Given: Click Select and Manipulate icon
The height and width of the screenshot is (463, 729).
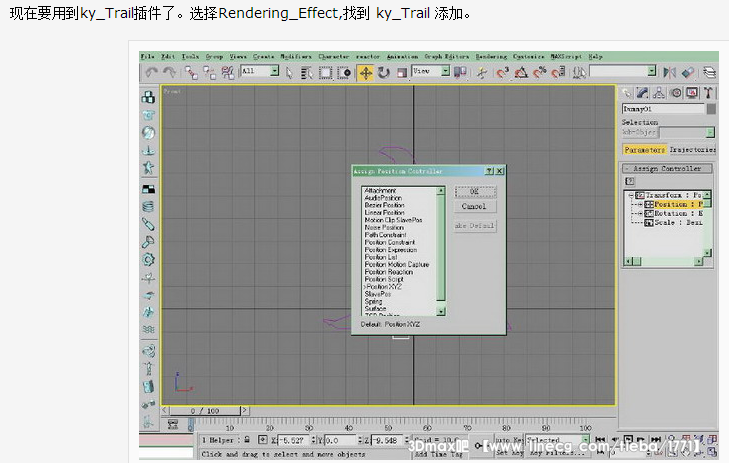Looking at the screenshot, I should point(482,73).
